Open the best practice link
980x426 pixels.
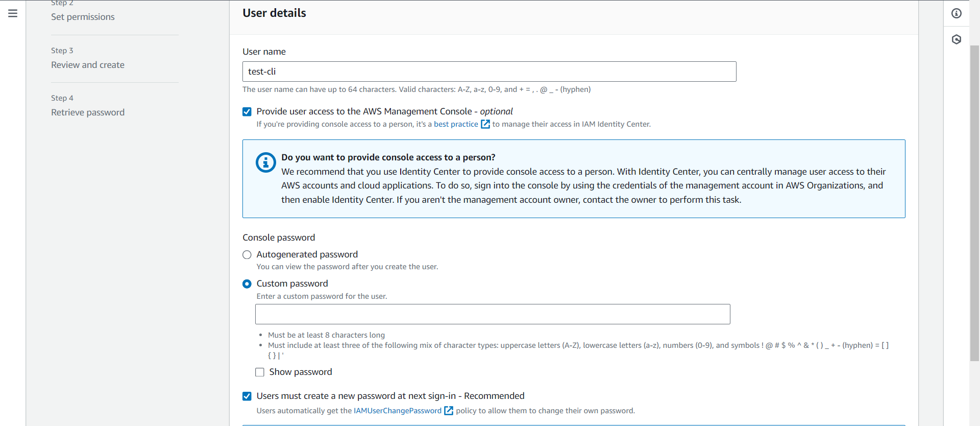click(456, 124)
